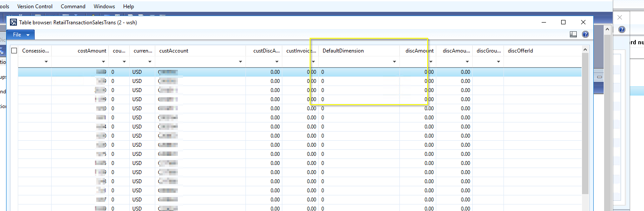Open the Windows menu
644x211 pixels.
104,7
